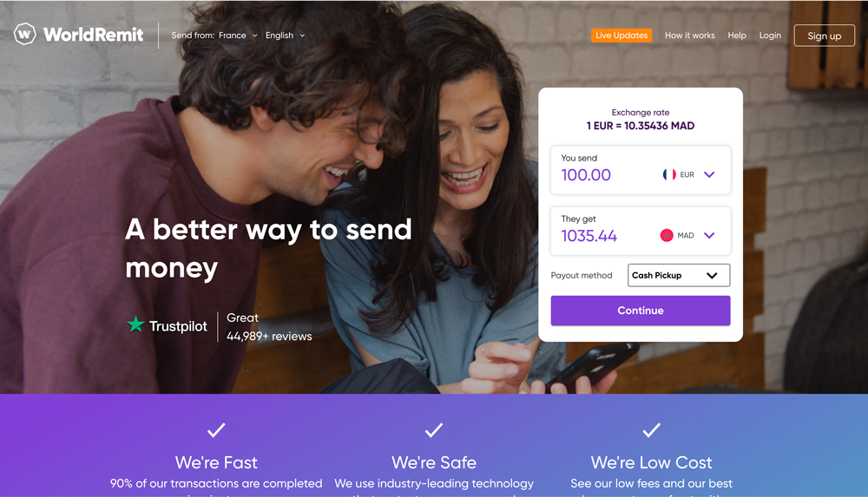868x497 pixels.
Task: Click the checkmark above We're Fast
Action: 216,430
